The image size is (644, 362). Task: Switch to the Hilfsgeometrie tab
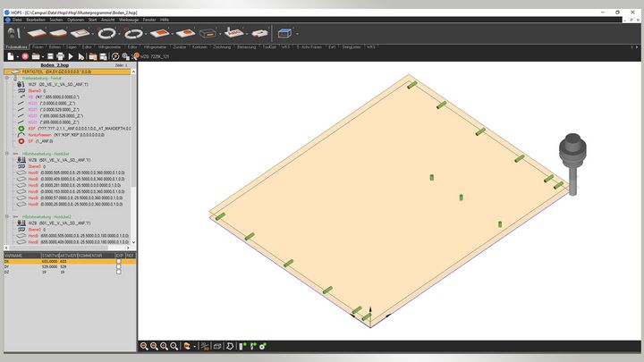point(107,46)
